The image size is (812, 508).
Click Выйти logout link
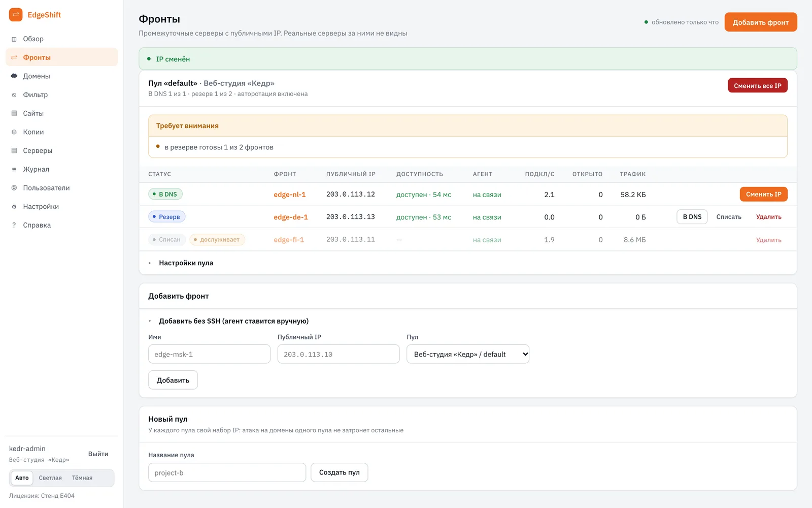pos(98,454)
